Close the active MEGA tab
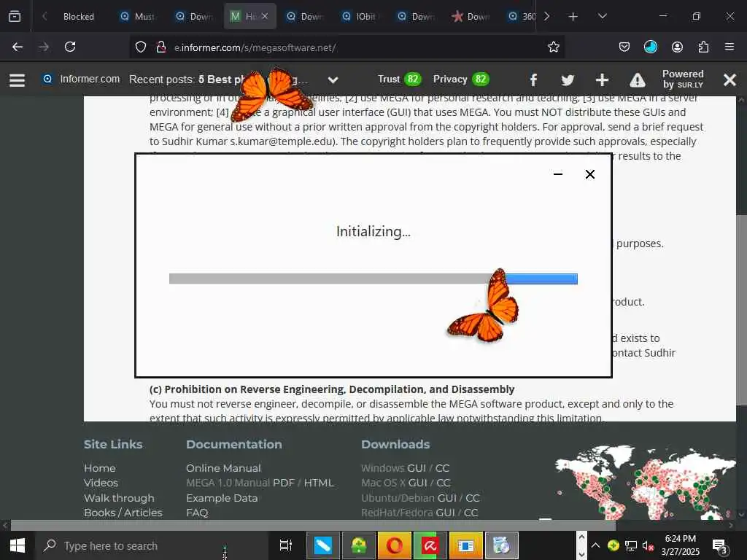The width and height of the screenshot is (747, 560). [265, 16]
